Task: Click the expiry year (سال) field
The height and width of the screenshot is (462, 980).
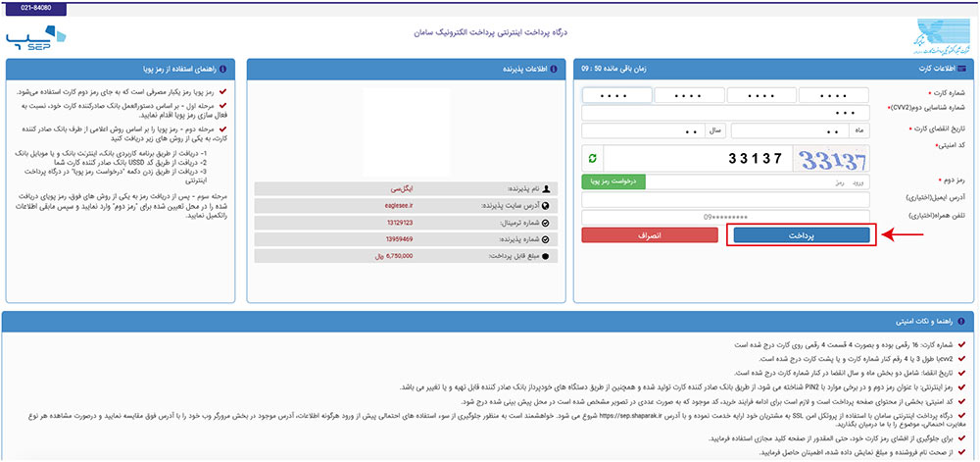Action: click(643, 131)
